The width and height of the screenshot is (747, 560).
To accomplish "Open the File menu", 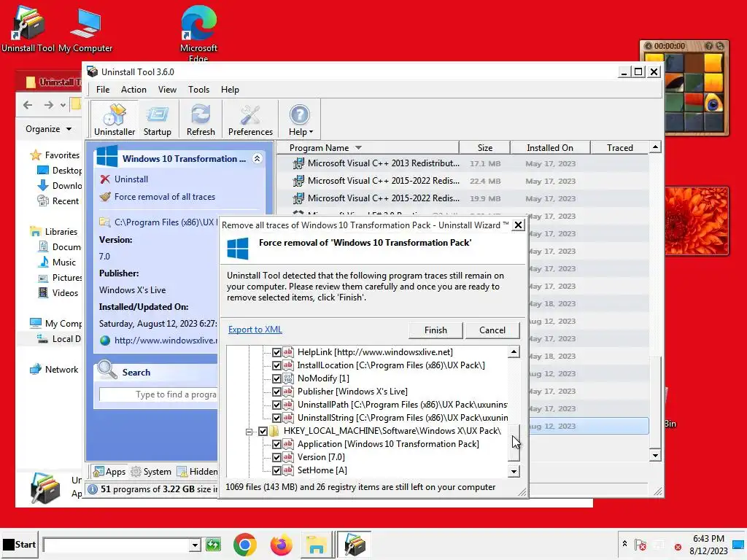I will [102, 90].
